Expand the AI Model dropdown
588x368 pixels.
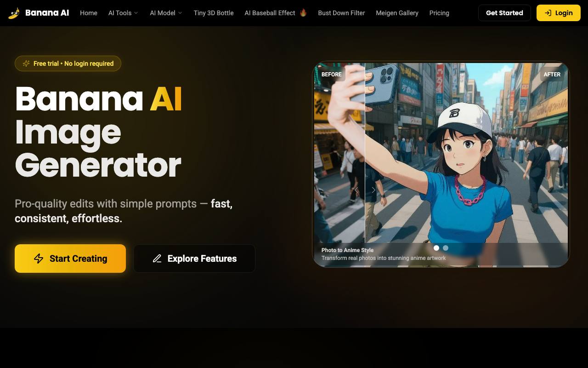click(x=166, y=13)
